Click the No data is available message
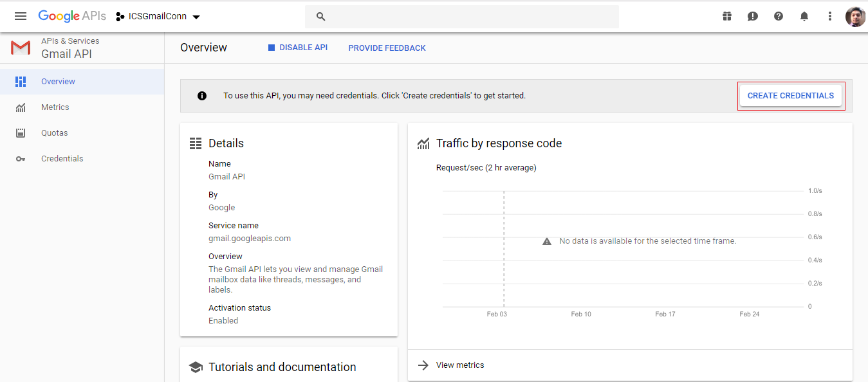The width and height of the screenshot is (868, 382). 648,241
